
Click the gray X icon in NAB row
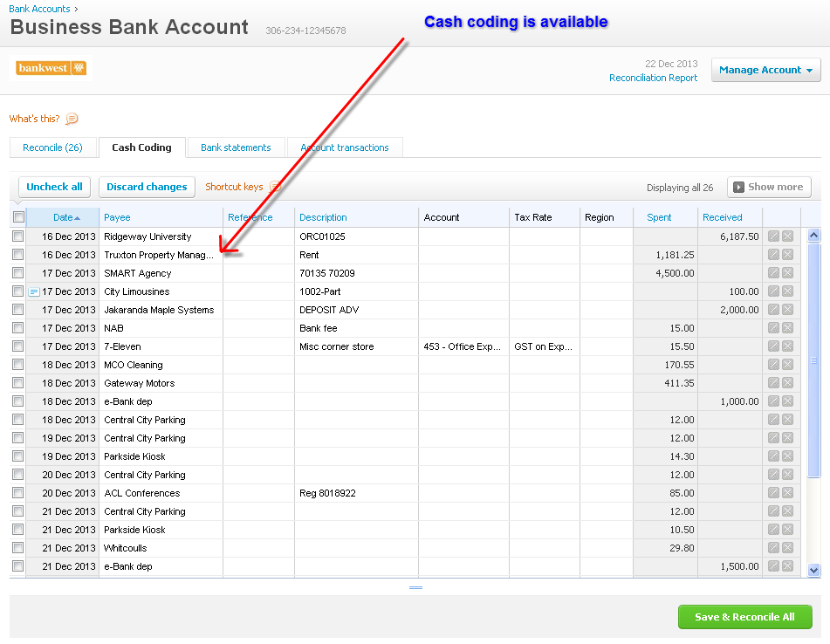click(787, 328)
